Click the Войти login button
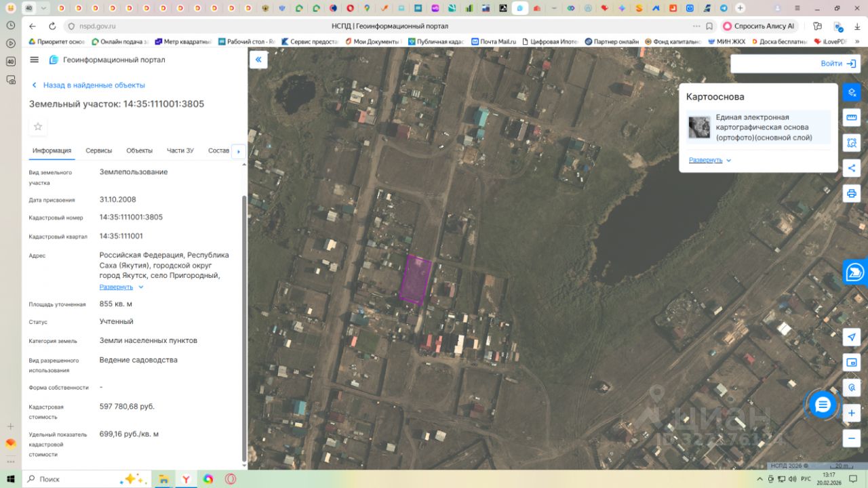The width and height of the screenshot is (868, 488). [x=838, y=64]
